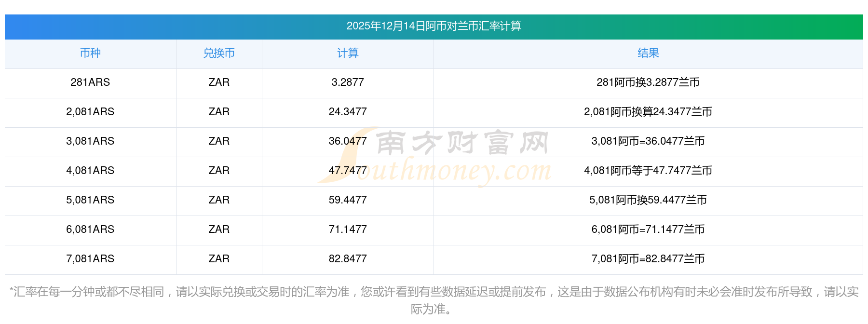The width and height of the screenshot is (868, 324).
Task: Click ZAR in the 5,081ARS row
Action: coord(219,200)
